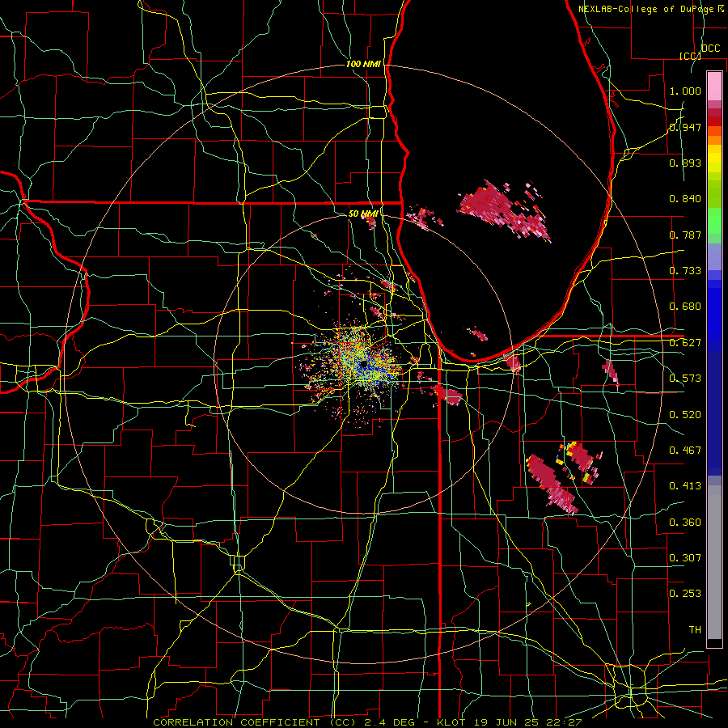Click the 0.360 scale value

pyautogui.click(x=685, y=523)
